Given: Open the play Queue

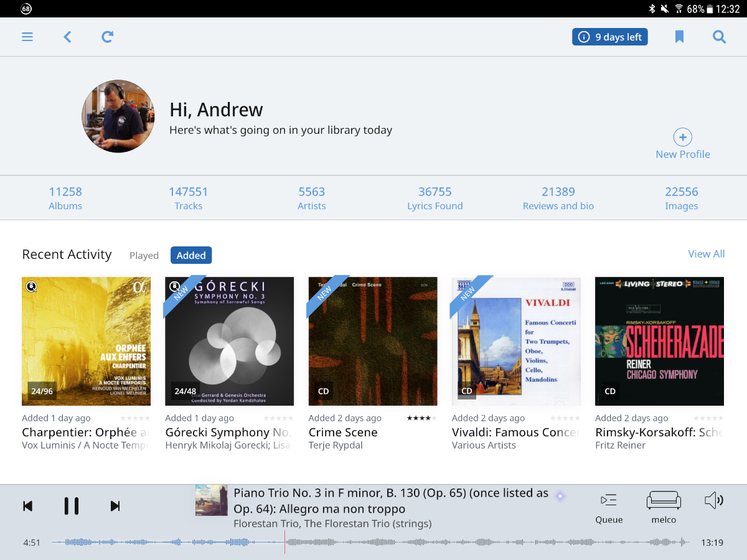Looking at the screenshot, I should point(608,506).
